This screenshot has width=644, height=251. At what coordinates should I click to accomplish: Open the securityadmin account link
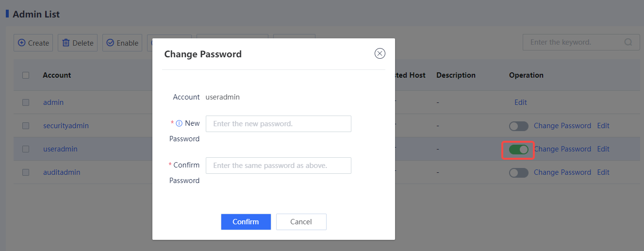pyautogui.click(x=66, y=126)
